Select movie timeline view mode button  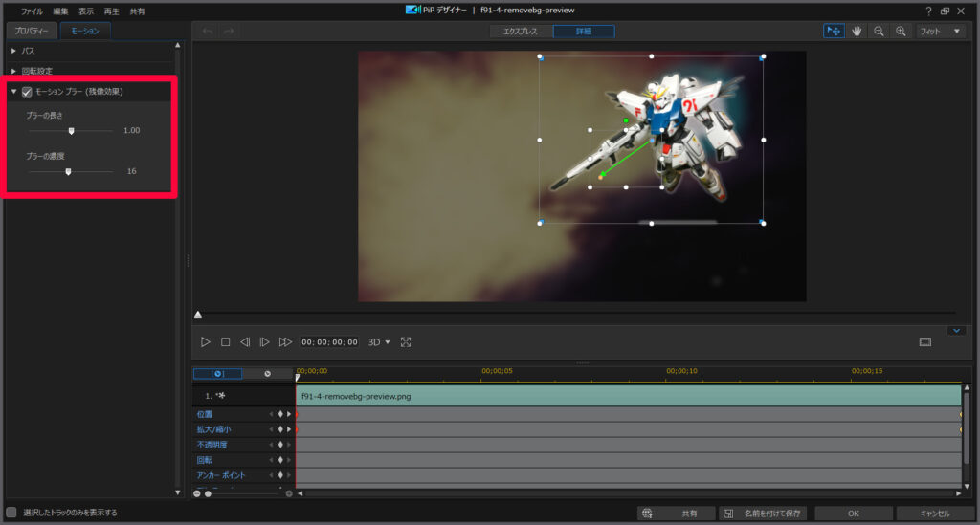pyautogui.click(x=268, y=373)
